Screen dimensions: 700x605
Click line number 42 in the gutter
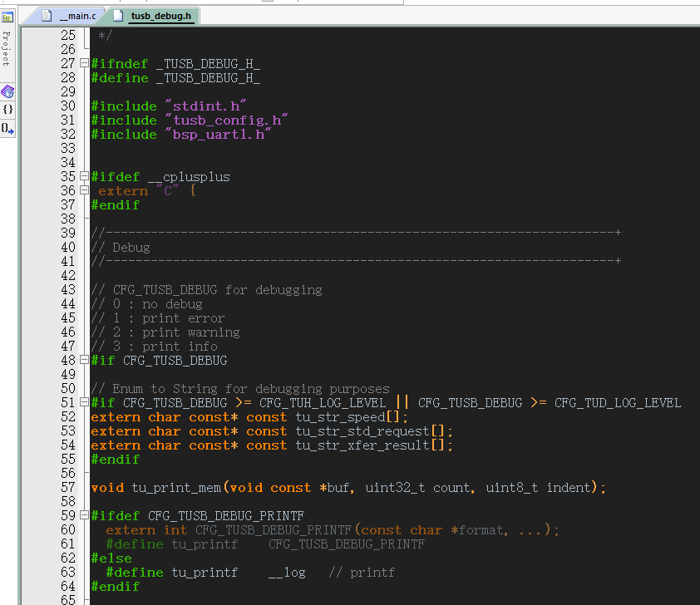[68, 275]
